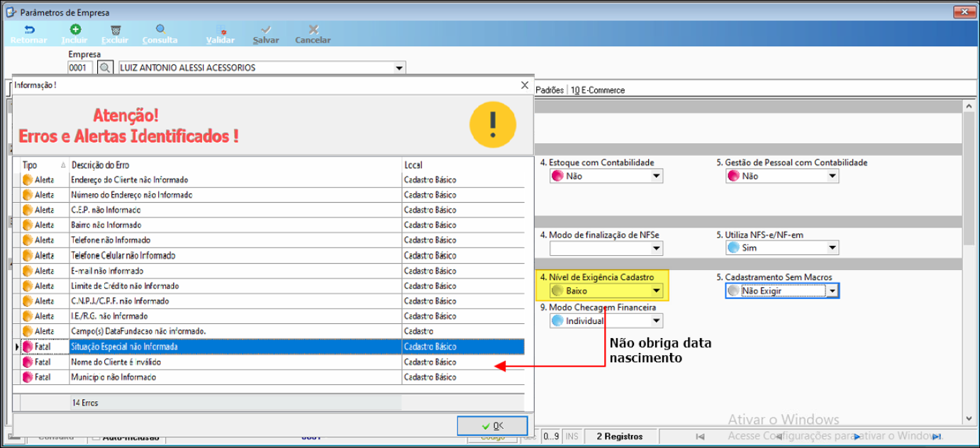Click the Empresa lookup magnifier button

coord(105,68)
